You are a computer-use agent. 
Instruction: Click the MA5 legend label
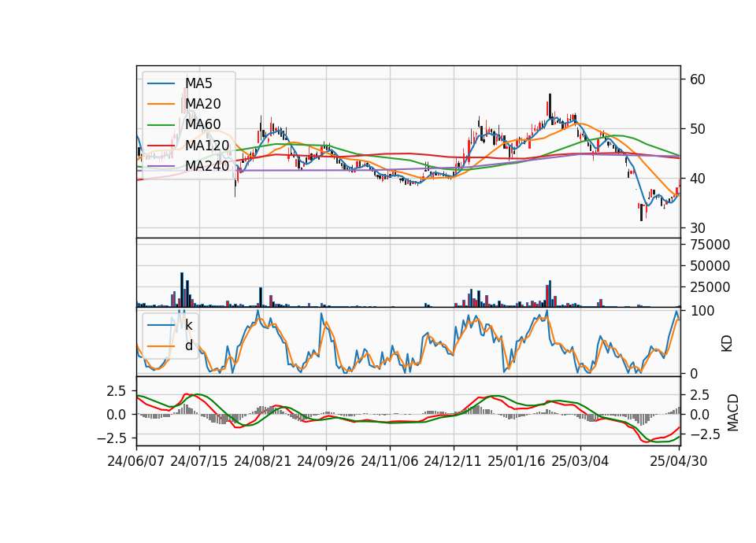click(x=198, y=83)
